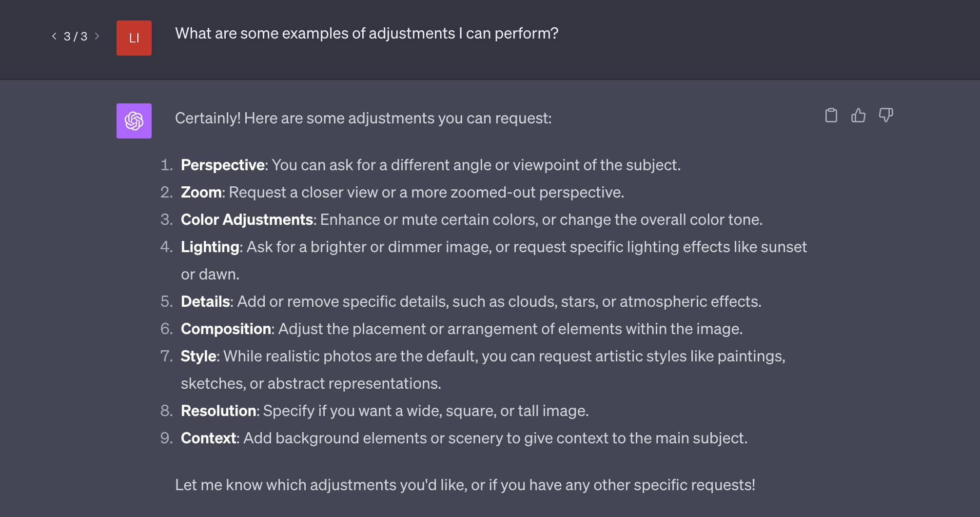Click the 3 / 3 version counter
Image resolution: width=980 pixels, height=517 pixels.
pyautogui.click(x=76, y=37)
